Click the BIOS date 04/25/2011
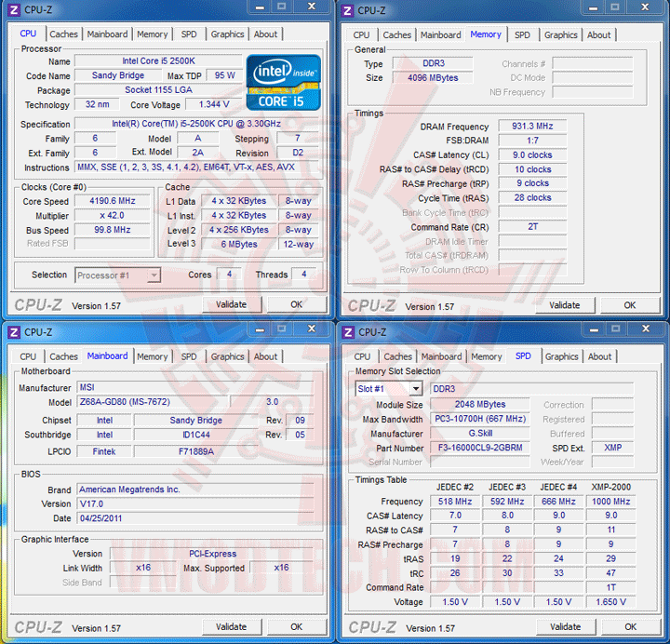Screen dimensions: 670x644 195,518
